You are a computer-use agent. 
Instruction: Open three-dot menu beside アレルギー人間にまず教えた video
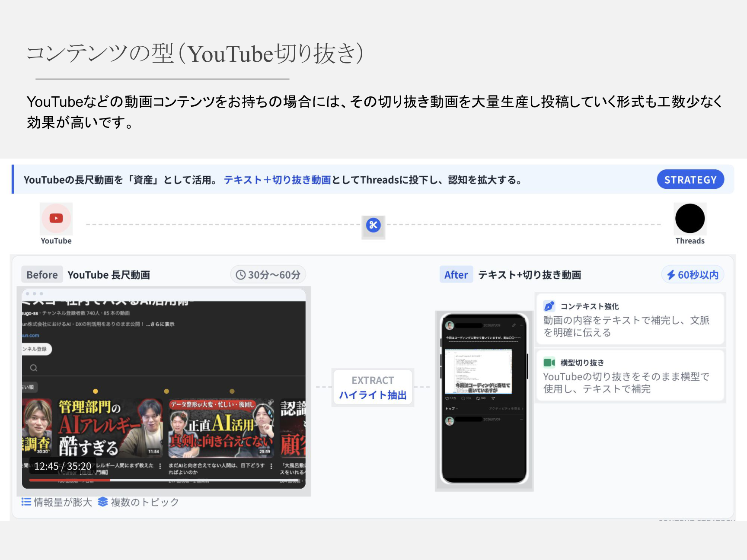[x=160, y=466]
